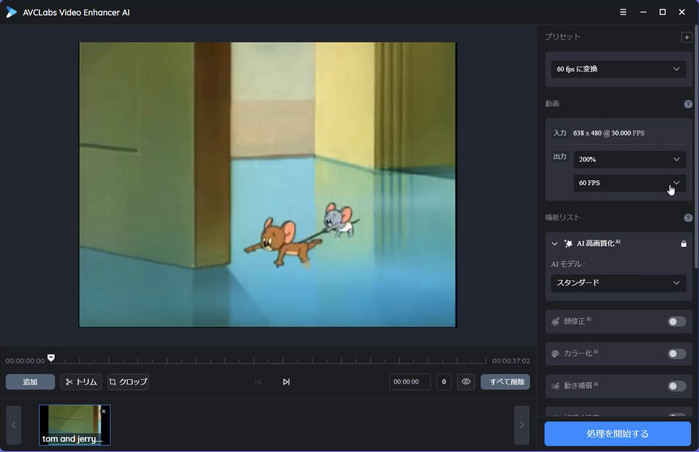Step to the next frame
Screen dimensions: 699x452
click(286, 382)
